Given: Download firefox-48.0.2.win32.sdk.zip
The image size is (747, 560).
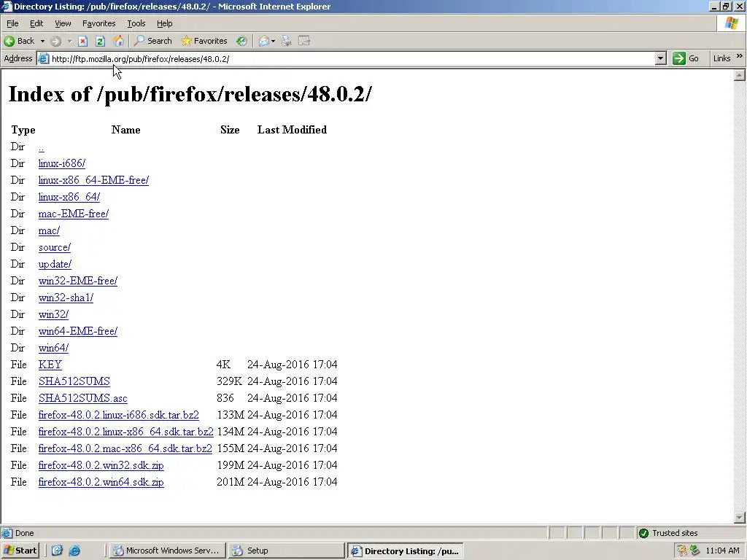Looking at the screenshot, I should (101, 465).
